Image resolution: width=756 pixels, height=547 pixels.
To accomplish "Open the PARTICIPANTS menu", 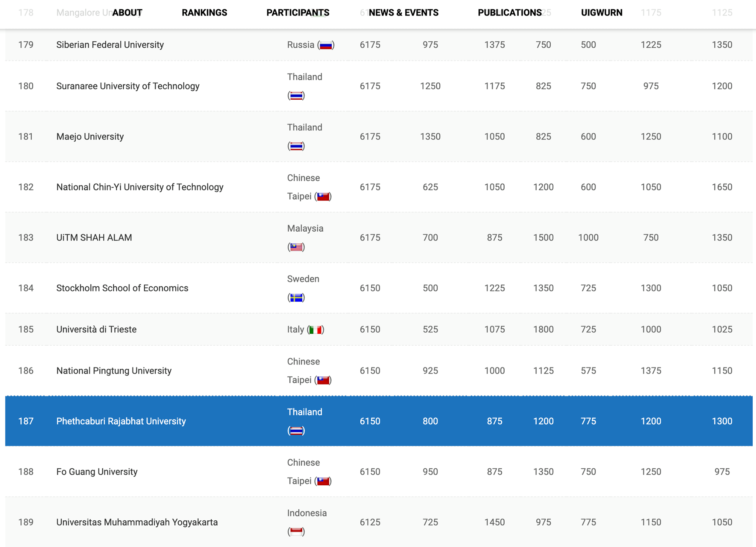I will (298, 13).
